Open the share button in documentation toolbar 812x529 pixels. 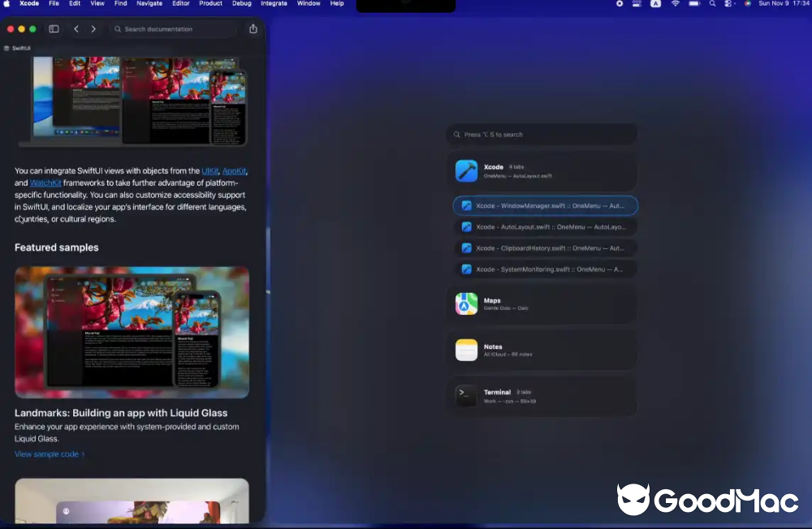tap(253, 29)
